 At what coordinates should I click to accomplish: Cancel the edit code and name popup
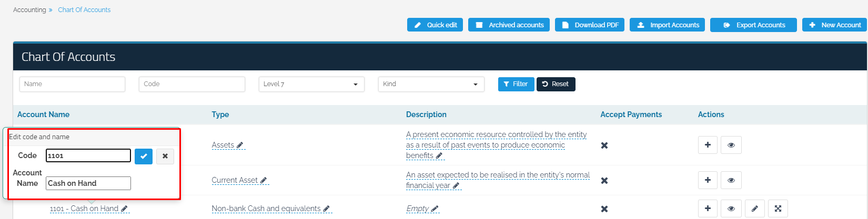(165, 156)
